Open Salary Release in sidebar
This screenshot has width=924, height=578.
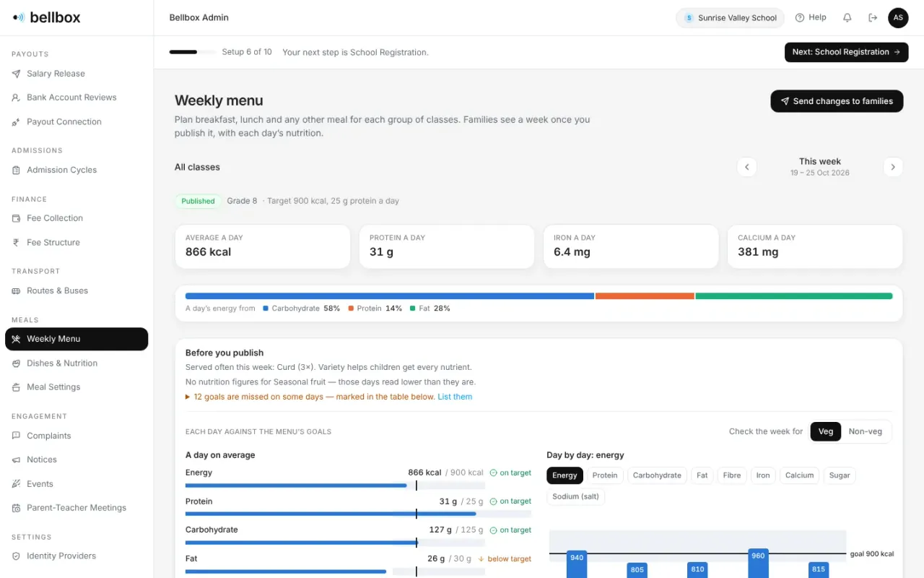(77, 74)
